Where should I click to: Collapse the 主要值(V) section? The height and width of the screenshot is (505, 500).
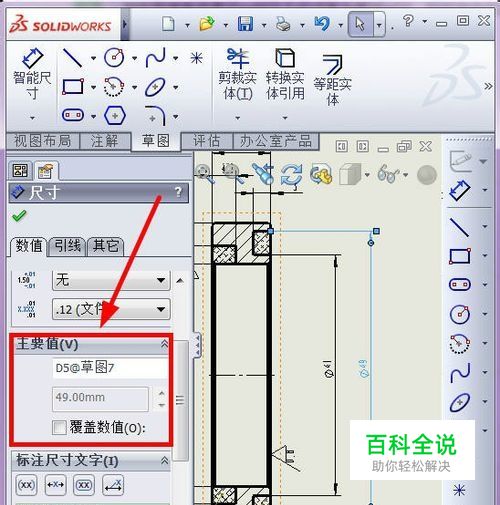pyautogui.click(x=164, y=344)
